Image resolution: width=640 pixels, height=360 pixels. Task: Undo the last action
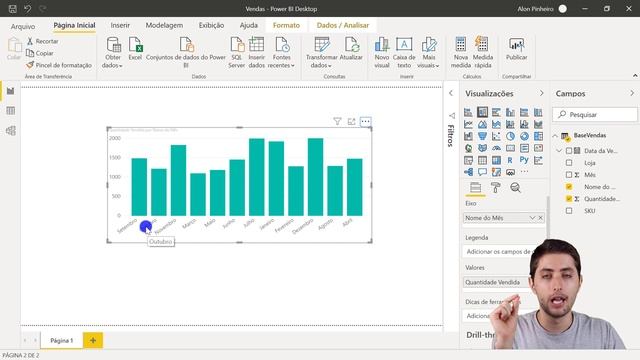pos(27,9)
